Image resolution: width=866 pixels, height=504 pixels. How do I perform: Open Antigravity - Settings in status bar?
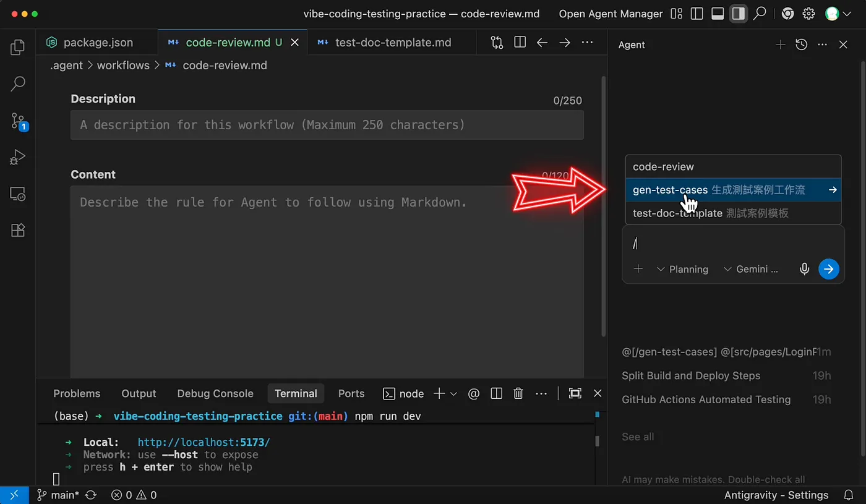[776, 495]
